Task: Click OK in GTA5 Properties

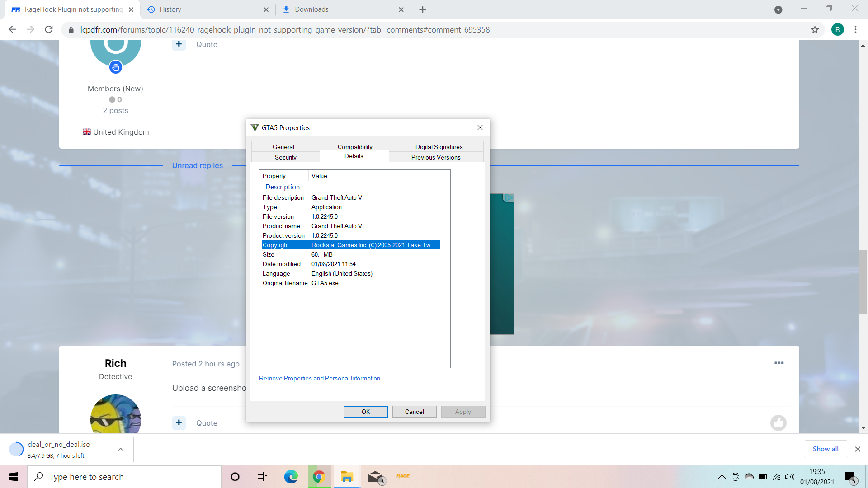Action: click(365, 412)
